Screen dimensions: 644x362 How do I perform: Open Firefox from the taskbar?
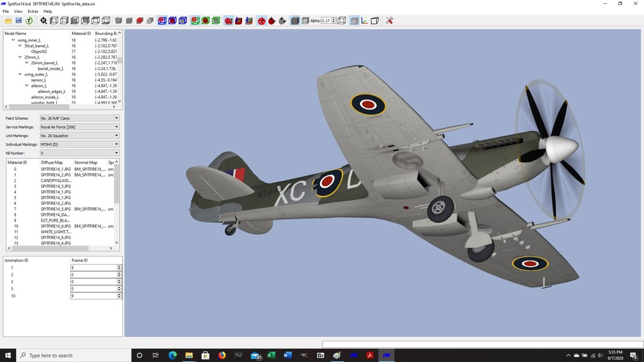click(222, 356)
